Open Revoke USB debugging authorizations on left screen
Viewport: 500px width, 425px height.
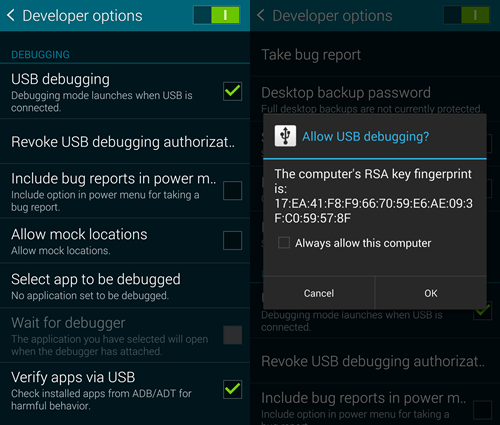(x=125, y=142)
